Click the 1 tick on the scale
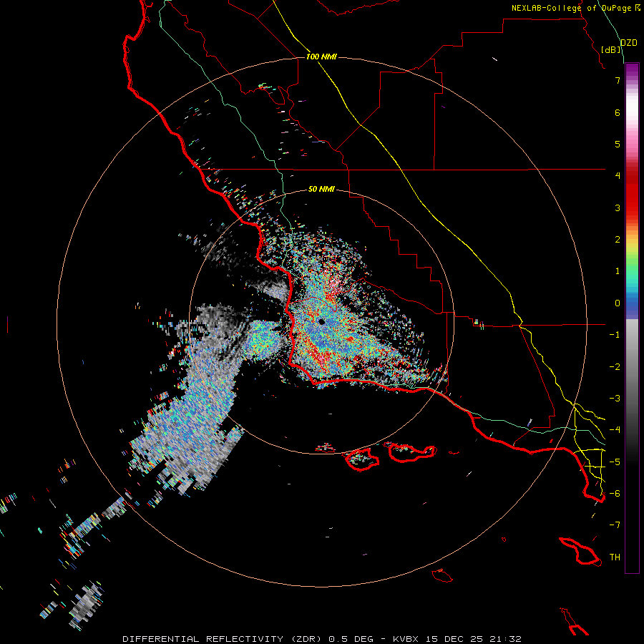The height and width of the screenshot is (644, 644). (618, 271)
